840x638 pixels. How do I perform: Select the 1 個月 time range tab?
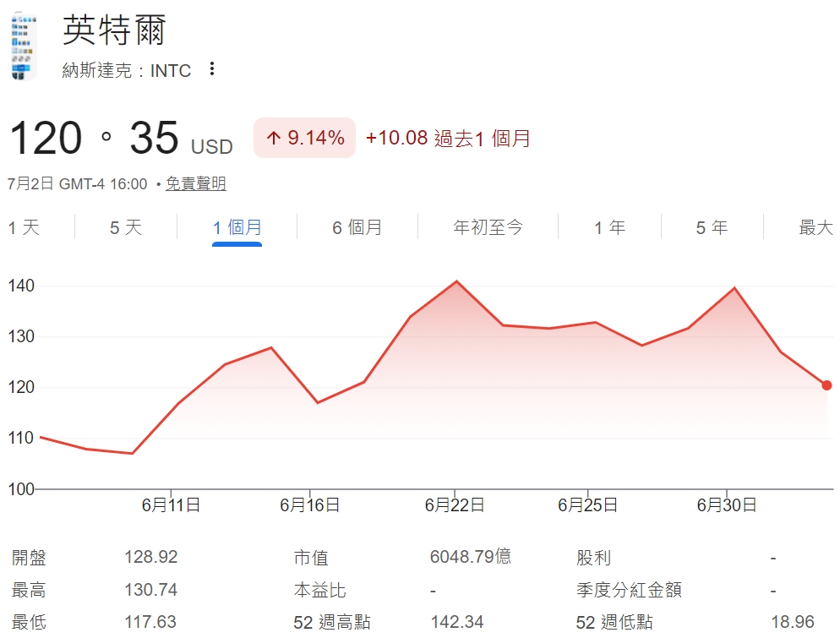click(237, 227)
